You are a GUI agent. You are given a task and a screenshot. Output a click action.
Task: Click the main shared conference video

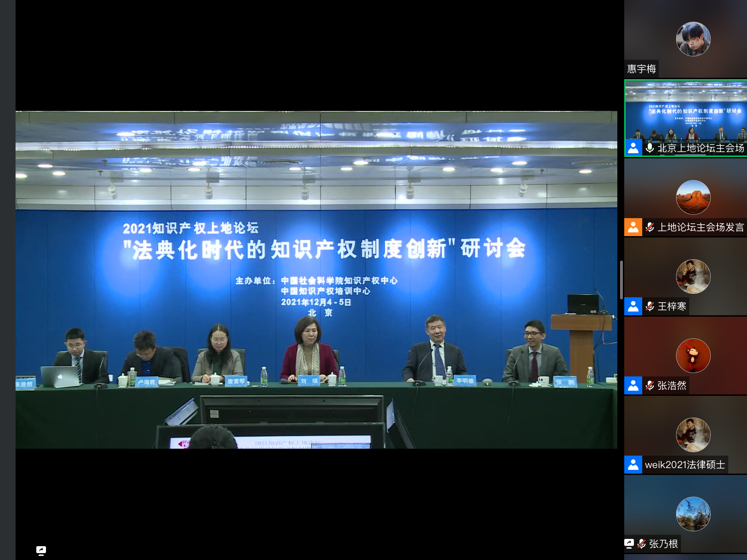(316, 279)
